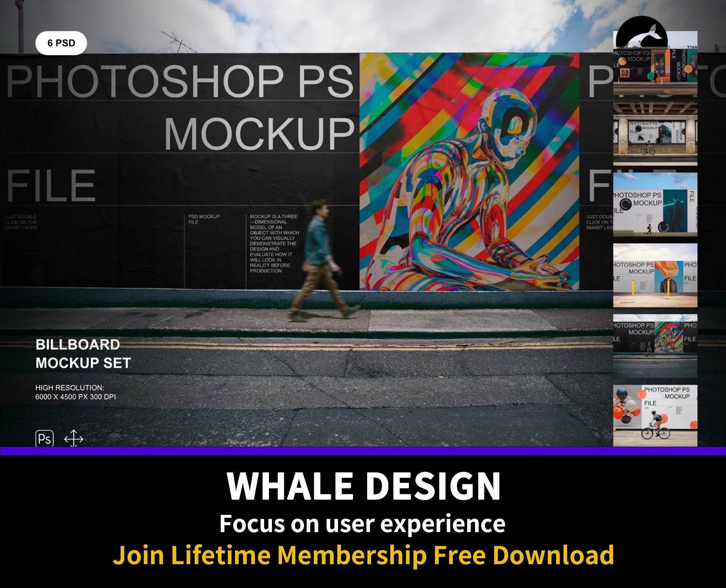This screenshot has height=588, width=726.
Task: Open the balloons and cyclist thumbnail
Action: [x=655, y=415]
